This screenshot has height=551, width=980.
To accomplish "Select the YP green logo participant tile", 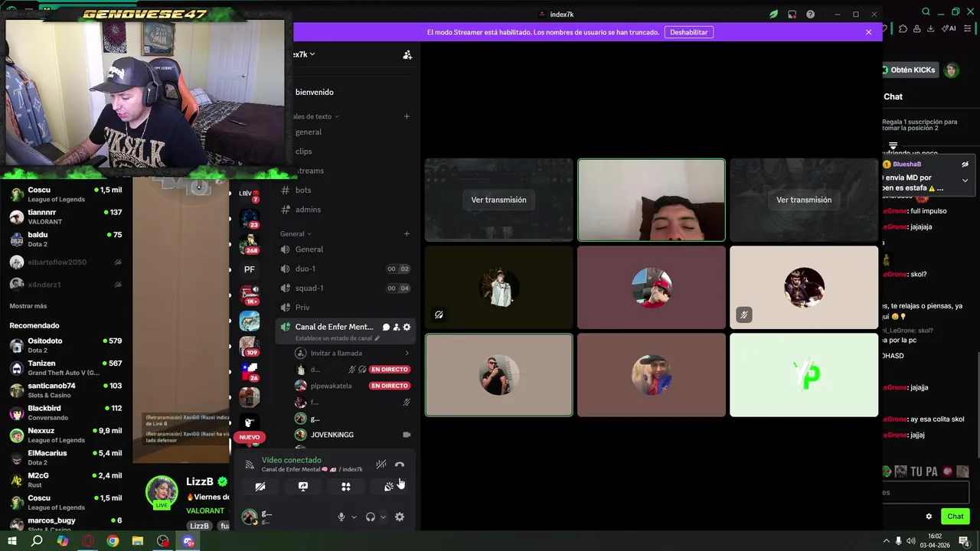I will click(x=804, y=375).
